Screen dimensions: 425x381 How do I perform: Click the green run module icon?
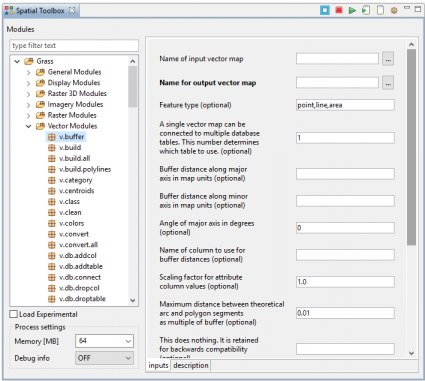tap(352, 10)
